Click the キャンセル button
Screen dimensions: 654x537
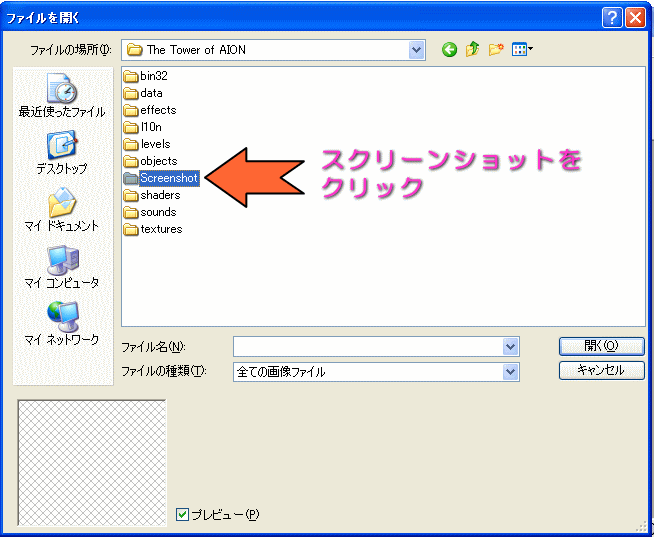pyautogui.click(x=601, y=370)
